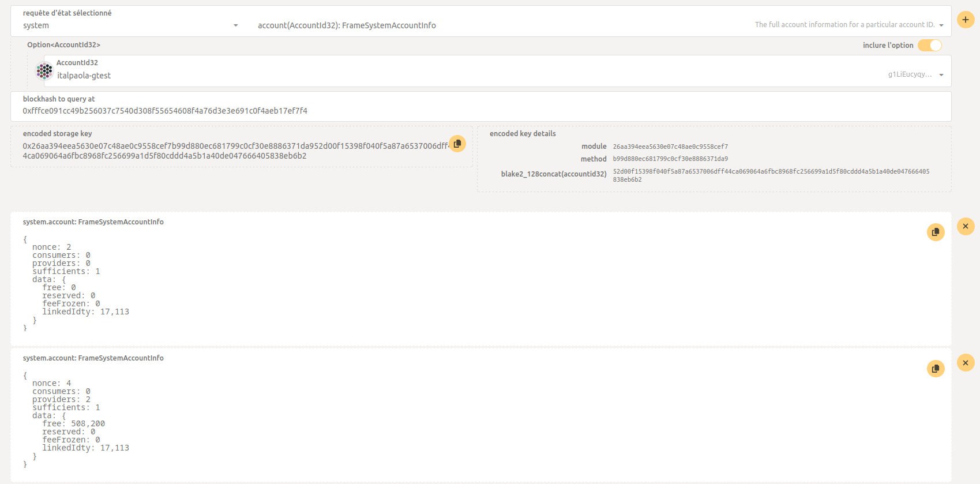Image resolution: width=980 pixels, height=484 pixels.
Task: Expand the italpaola-gtest account dropdown arrow
Action: tap(941, 75)
